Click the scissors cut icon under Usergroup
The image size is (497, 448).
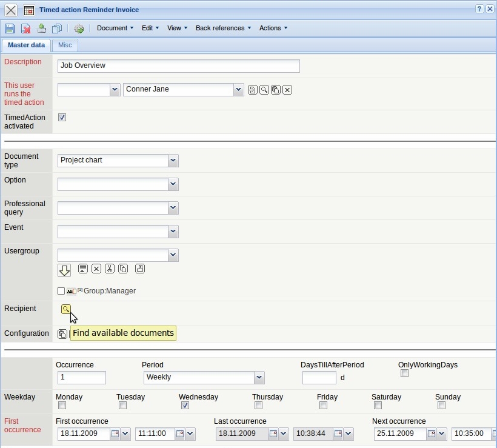click(110, 269)
